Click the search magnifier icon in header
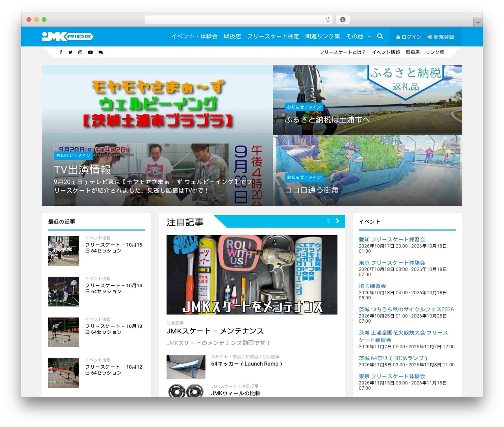Image resolution: width=504 pixels, height=427 pixels. (380, 36)
